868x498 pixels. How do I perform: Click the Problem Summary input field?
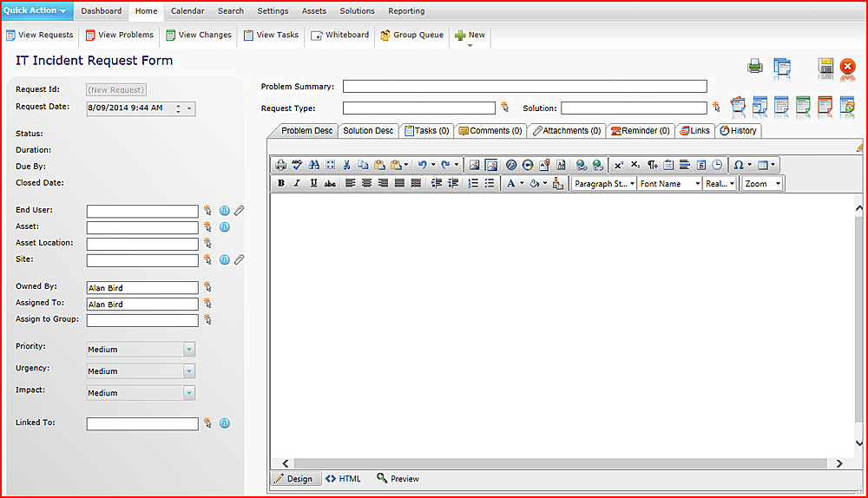pyautogui.click(x=525, y=86)
